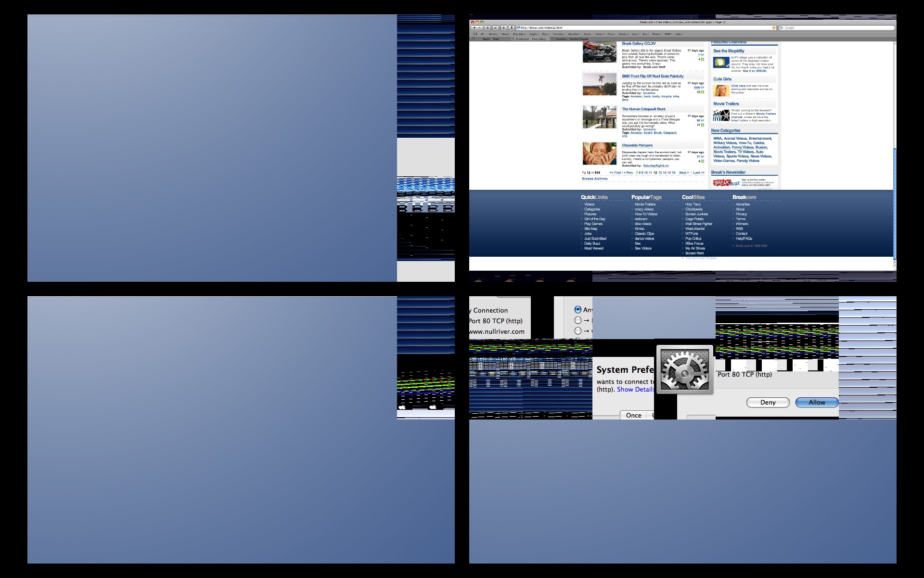924x578 pixels.
Task: Click the show all bookmarks book icon
Action: [475, 34]
